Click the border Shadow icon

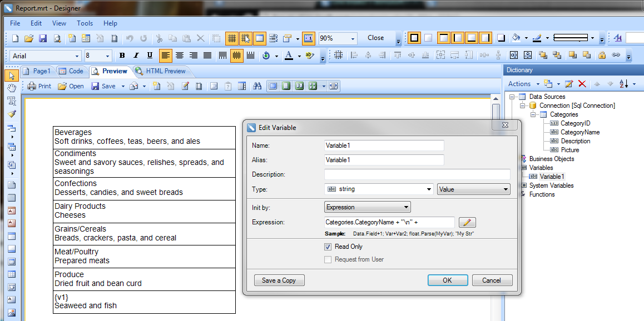click(501, 38)
